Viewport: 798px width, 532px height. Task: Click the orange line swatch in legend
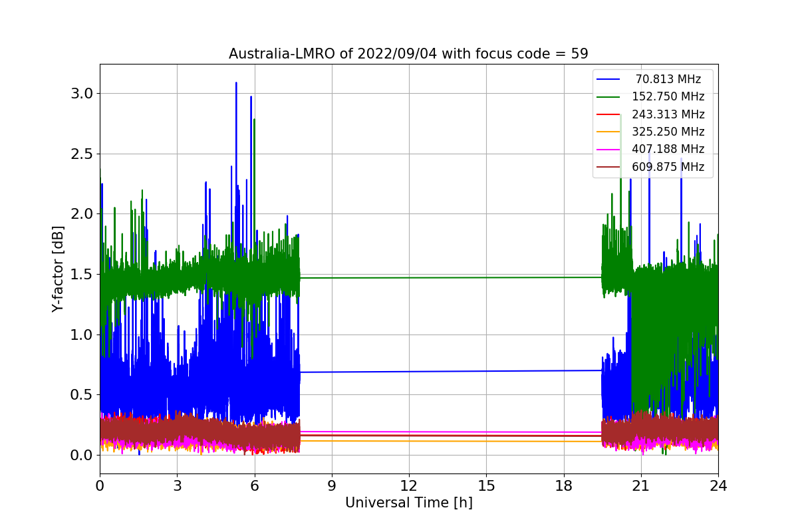609,132
